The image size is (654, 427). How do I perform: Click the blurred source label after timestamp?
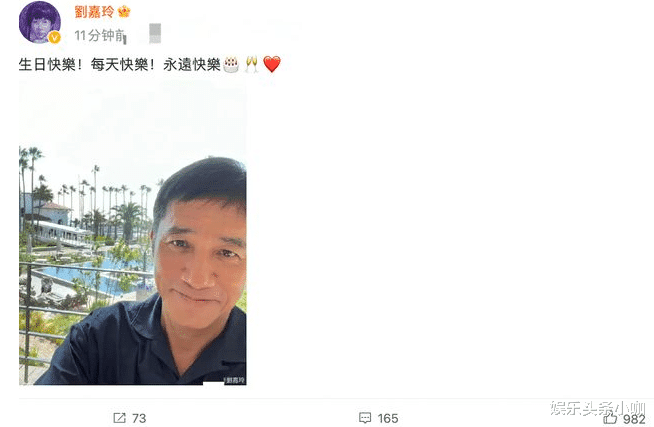pos(155,34)
